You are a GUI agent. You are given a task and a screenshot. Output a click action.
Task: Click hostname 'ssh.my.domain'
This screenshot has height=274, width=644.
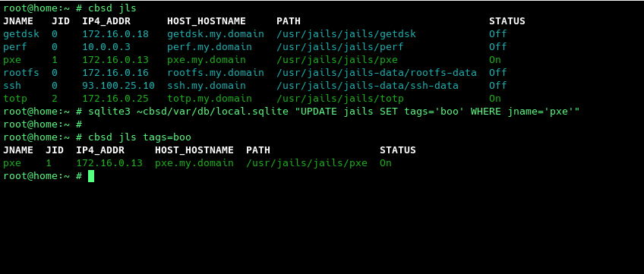click(x=207, y=86)
